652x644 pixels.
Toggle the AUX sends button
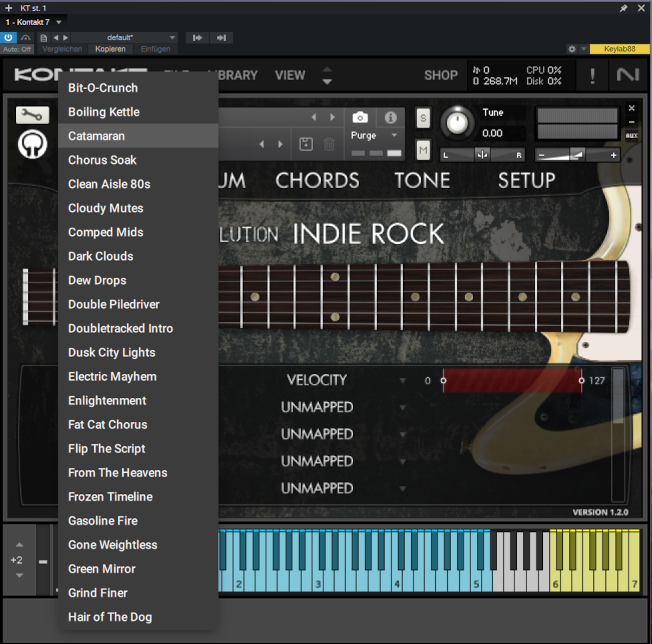(x=631, y=135)
